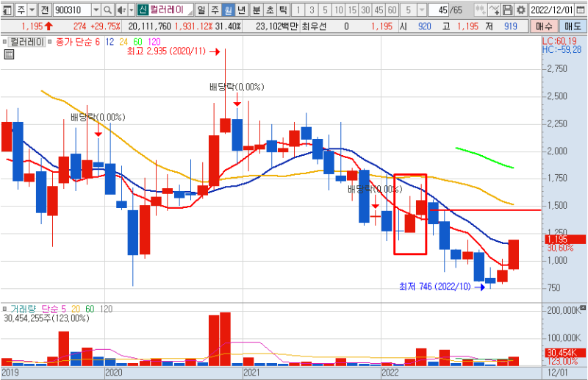Open the calendar date picker icon

pyautogui.click(x=581, y=10)
